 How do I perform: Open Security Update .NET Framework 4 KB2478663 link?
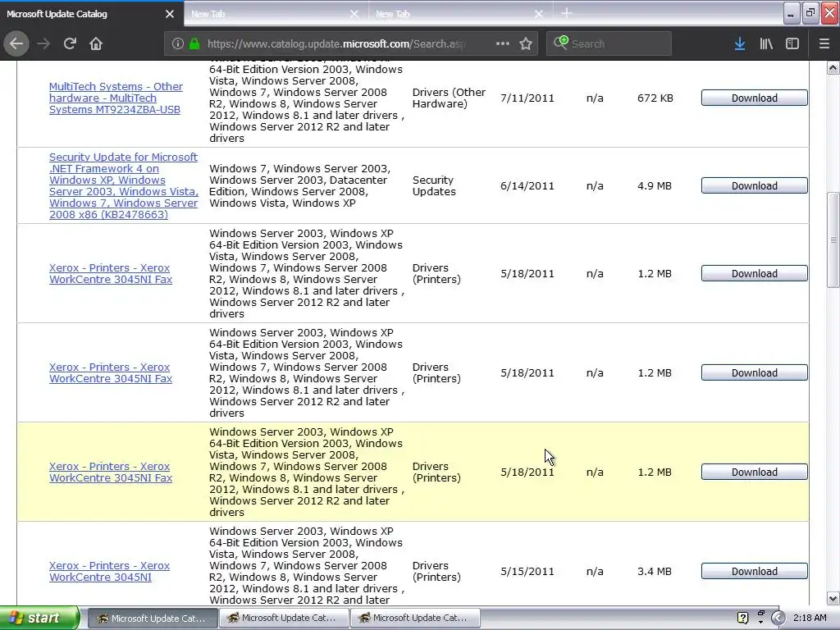123,186
